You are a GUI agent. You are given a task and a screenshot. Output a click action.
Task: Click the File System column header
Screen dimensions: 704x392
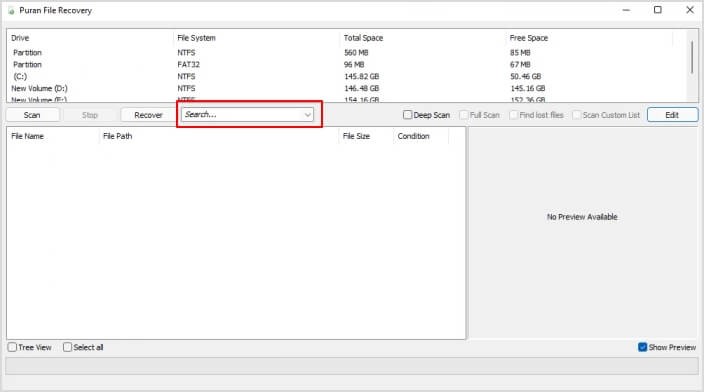pos(256,38)
